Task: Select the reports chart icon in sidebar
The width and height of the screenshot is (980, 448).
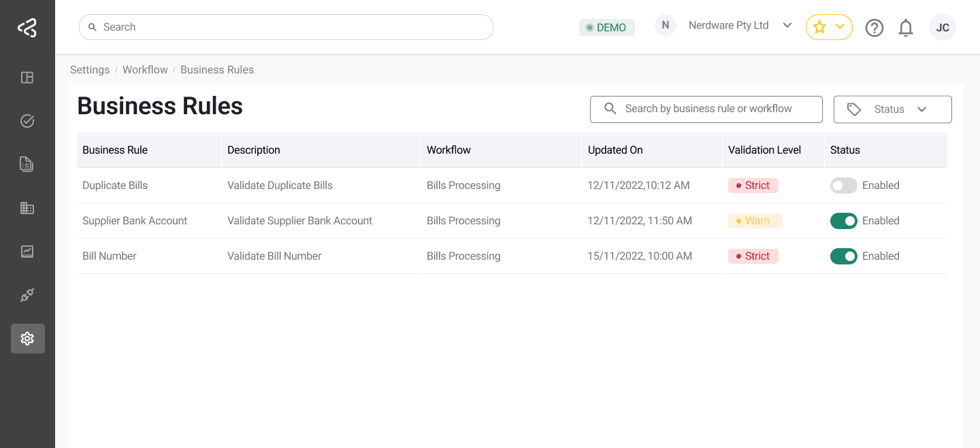Action: pyautogui.click(x=27, y=251)
